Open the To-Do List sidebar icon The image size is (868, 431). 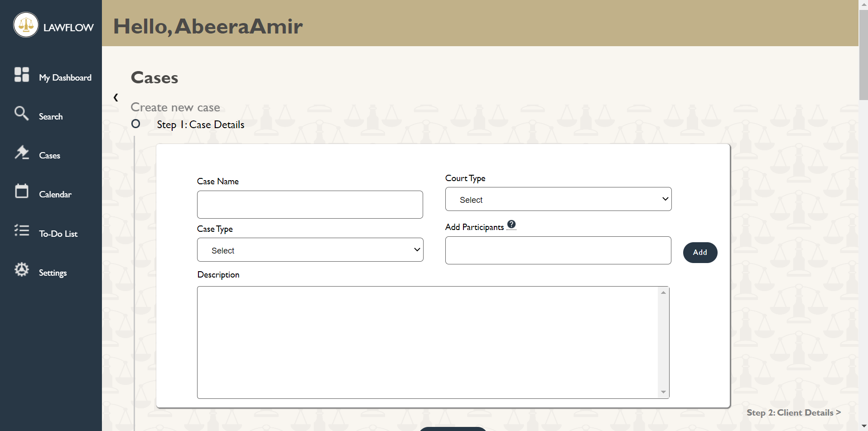tap(22, 230)
